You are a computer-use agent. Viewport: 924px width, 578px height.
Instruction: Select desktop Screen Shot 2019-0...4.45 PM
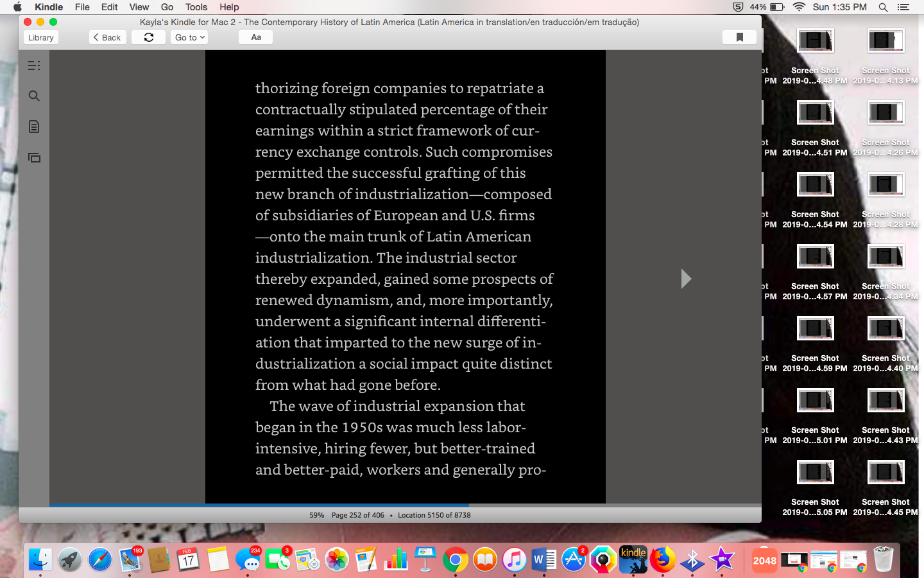pyautogui.click(x=886, y=488)
